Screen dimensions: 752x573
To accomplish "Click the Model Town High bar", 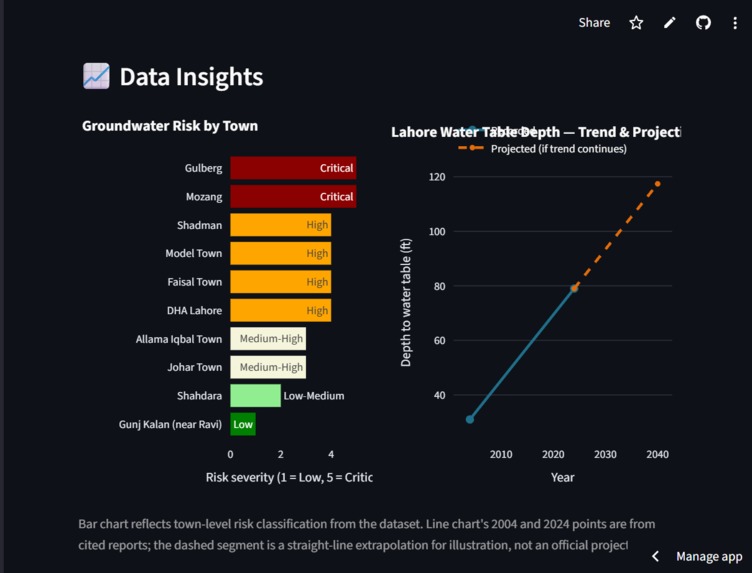I will [281, 253].
